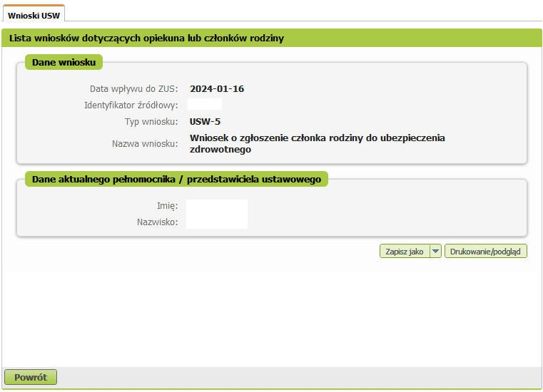The width and height of the screenshot is (543, 392).
Task: Click the Imię label
Action: pos(167,206)
